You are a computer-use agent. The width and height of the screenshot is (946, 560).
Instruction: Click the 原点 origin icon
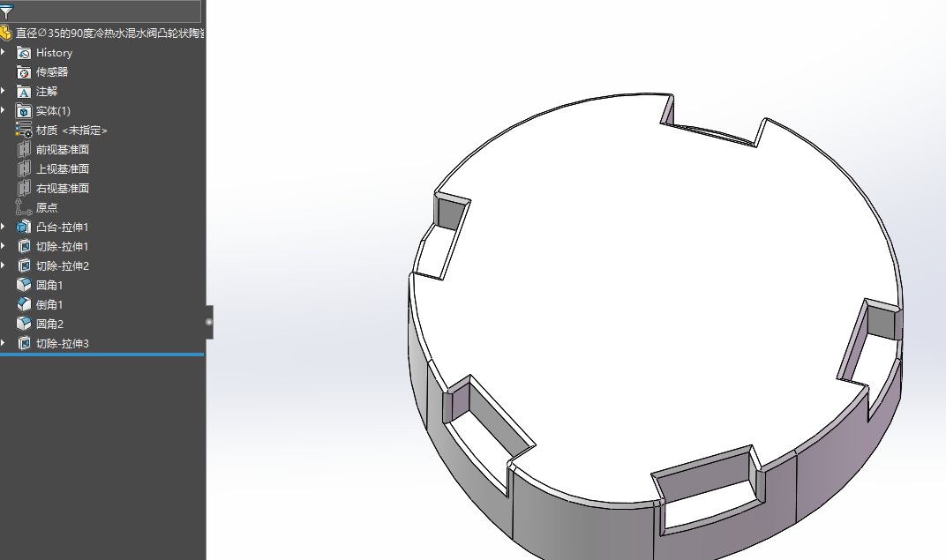(24, 207)
